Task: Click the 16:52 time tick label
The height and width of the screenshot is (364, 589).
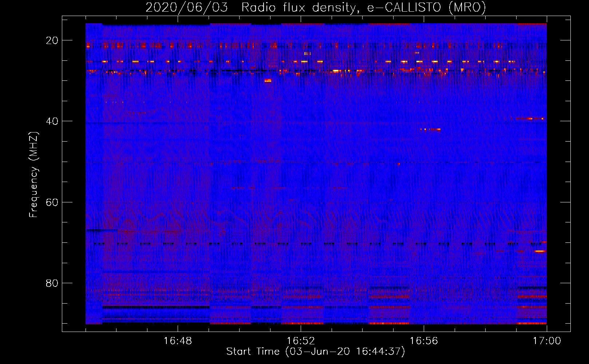Action: click(x=301, y=341)
